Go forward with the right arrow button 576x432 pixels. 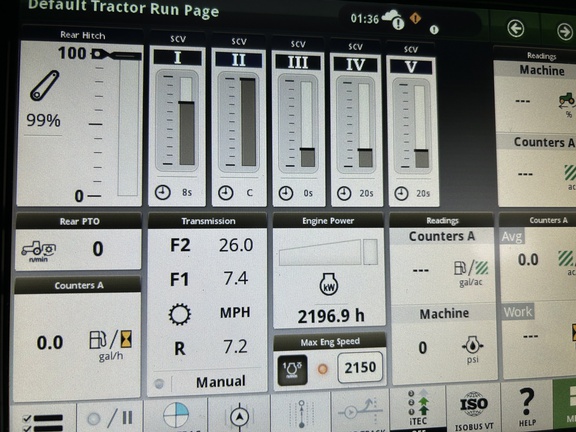(x=565, y=31)
